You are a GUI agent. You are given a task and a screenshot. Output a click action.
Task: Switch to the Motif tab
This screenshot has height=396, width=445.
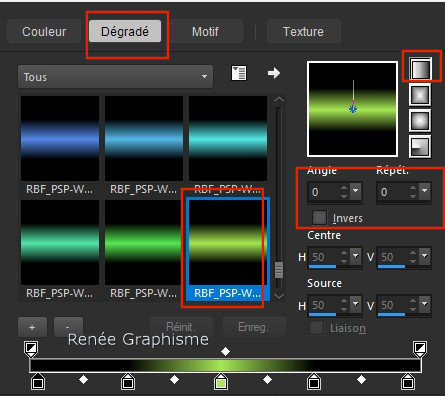(205, 32)
